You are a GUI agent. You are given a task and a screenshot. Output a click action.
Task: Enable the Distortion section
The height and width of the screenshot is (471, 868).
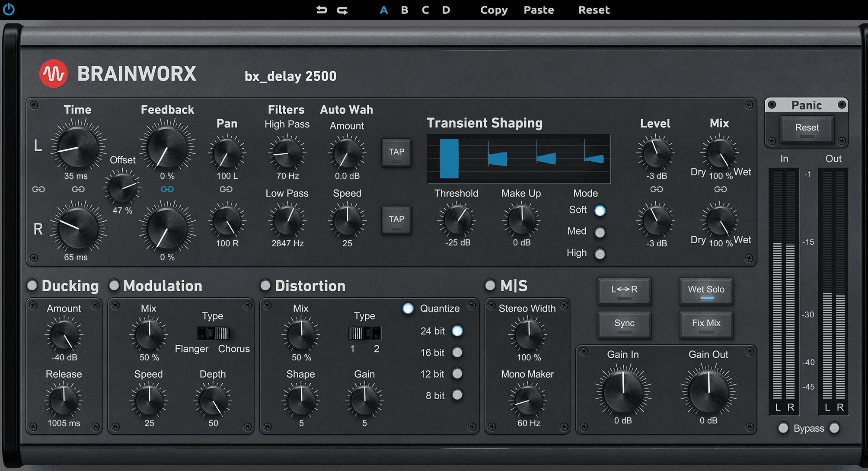(x=265, y=285)
